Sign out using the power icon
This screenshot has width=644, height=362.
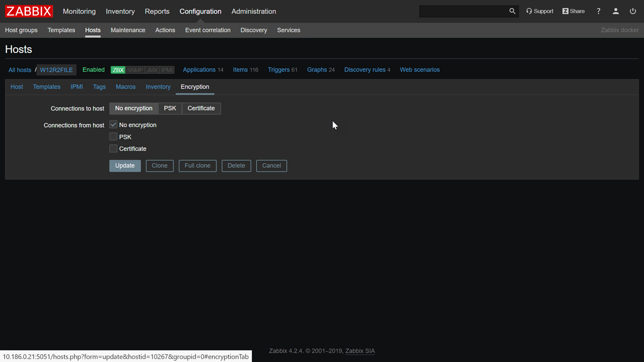pos(633,11)
